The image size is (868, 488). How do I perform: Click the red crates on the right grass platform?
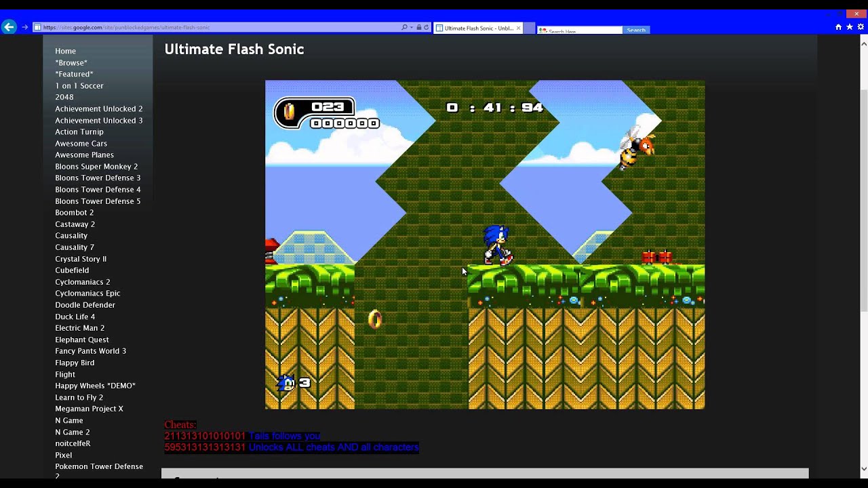657,258
